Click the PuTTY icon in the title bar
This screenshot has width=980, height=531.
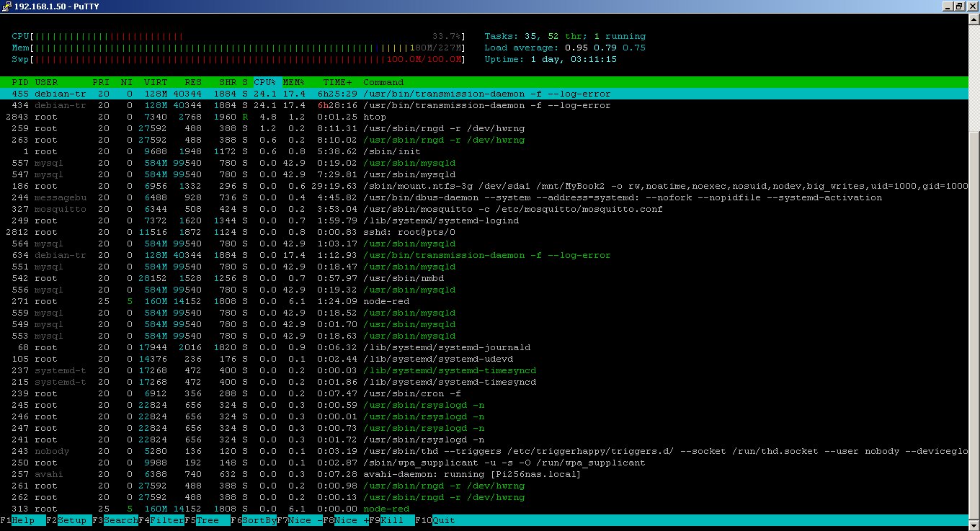click(x=6, y=6)
